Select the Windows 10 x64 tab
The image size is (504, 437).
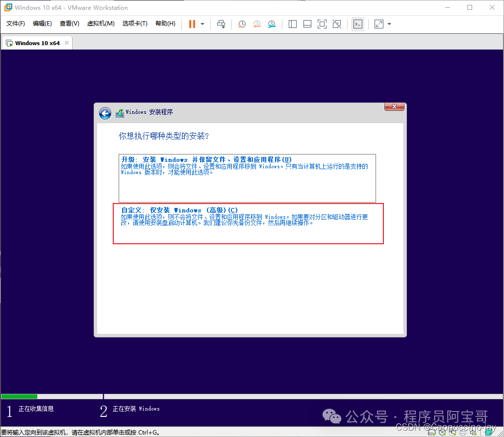pyautogui.click(x=37, y=43)
